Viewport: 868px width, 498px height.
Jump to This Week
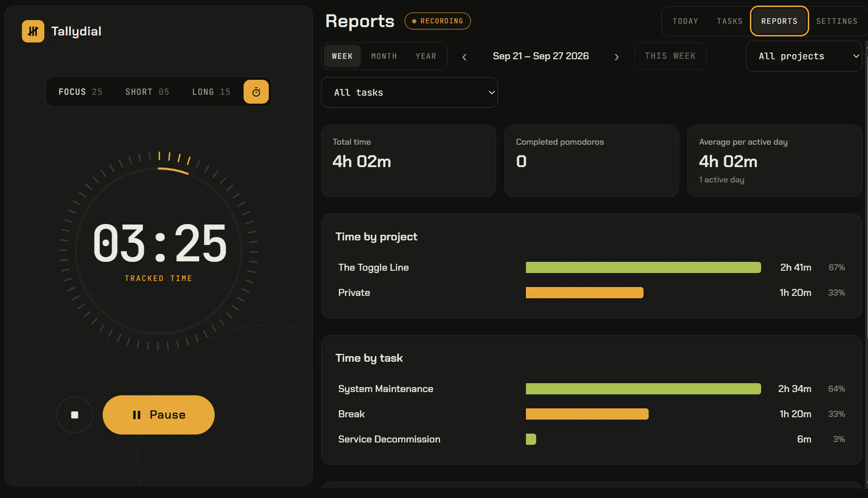[670, 56]
